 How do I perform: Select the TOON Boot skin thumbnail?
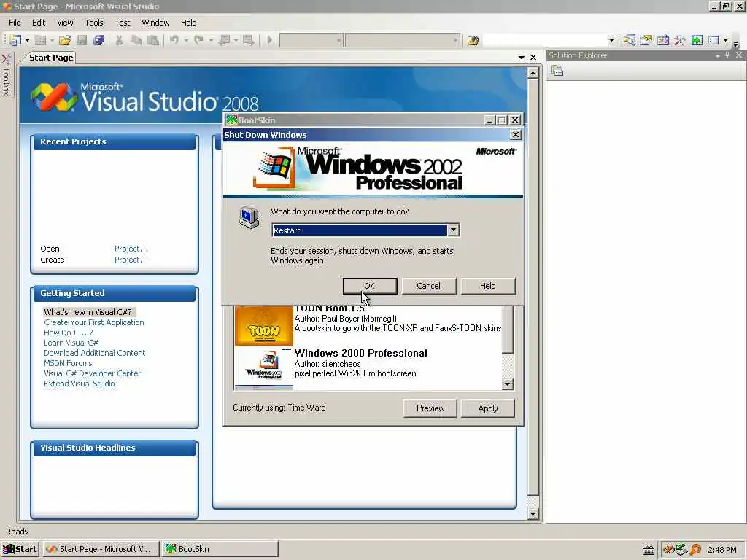pyautogui.click(x=264, y=326)
